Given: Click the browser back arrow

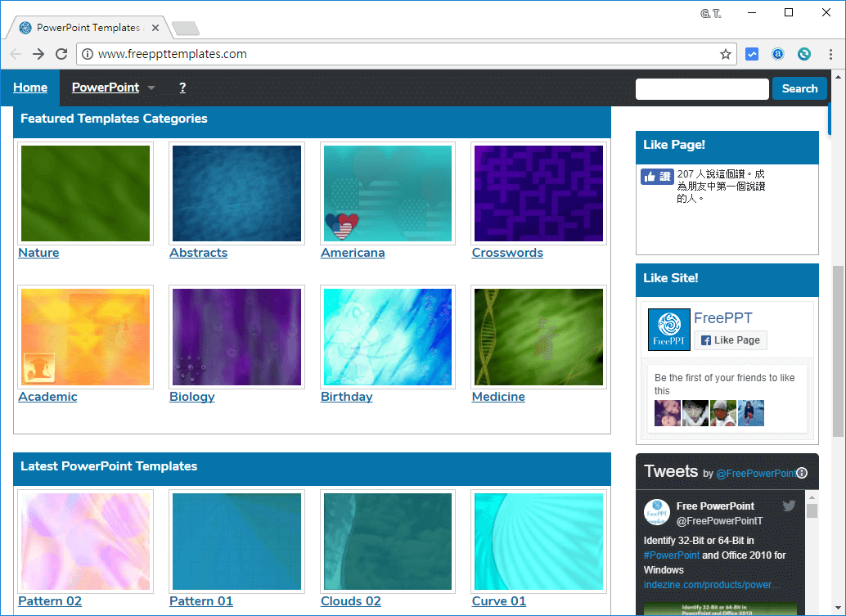Looking at the screenshot, I should click(15, 54).
